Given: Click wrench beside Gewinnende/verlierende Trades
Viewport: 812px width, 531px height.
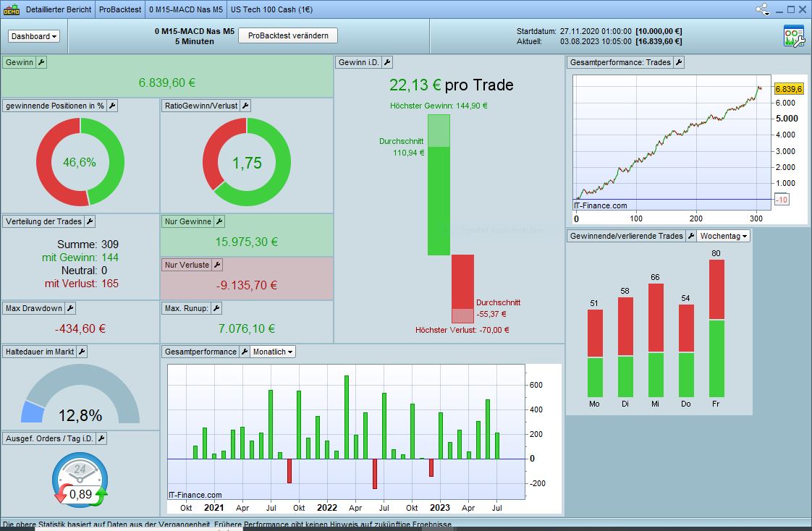Looking at the screenshot, I should click(x=691, y=237).
